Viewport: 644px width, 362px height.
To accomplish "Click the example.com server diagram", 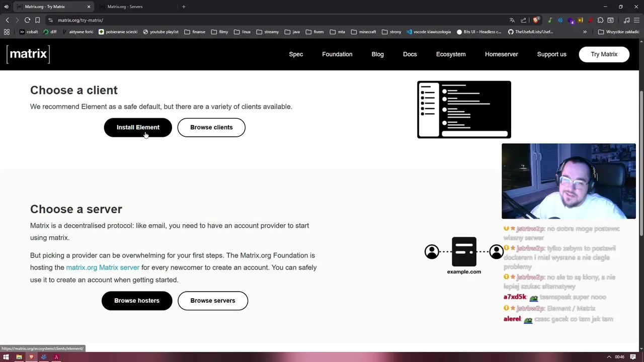I will 464,255.
